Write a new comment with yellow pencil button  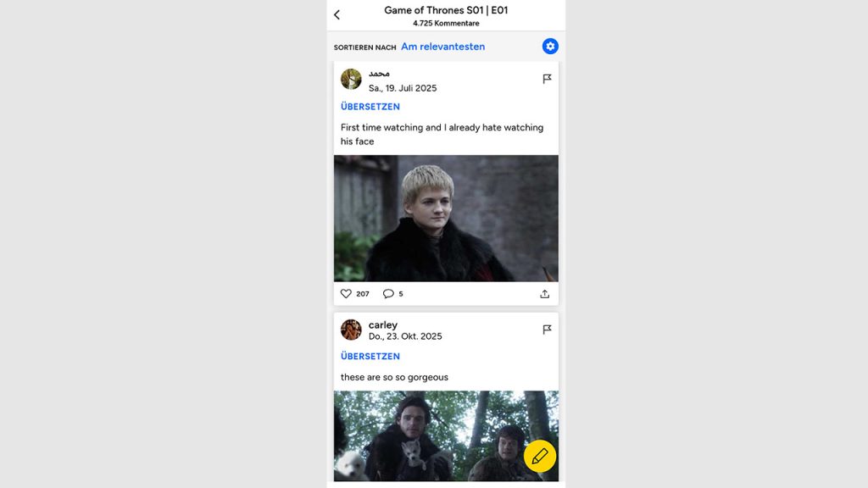click(x=540, y=457)
